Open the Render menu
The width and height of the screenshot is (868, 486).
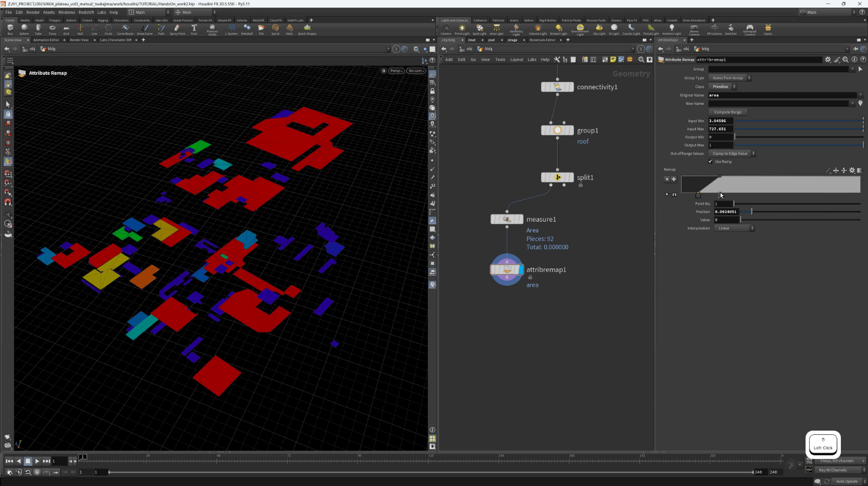(33, 12)
